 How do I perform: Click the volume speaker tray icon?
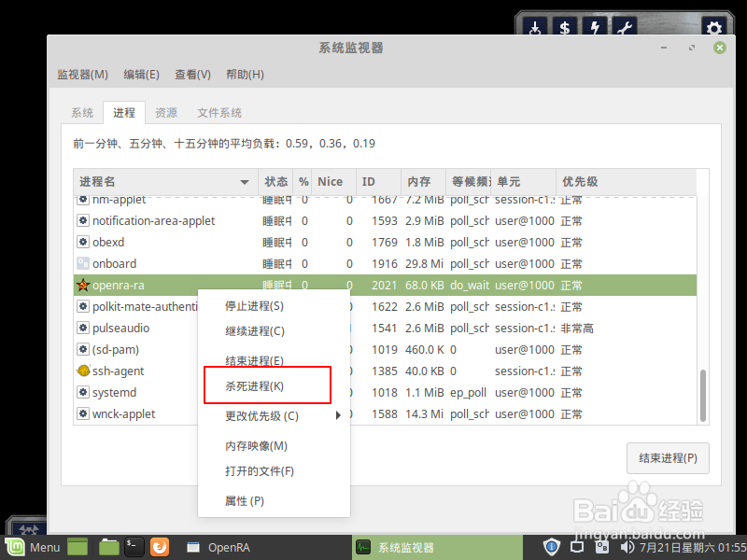pos(627,547)
